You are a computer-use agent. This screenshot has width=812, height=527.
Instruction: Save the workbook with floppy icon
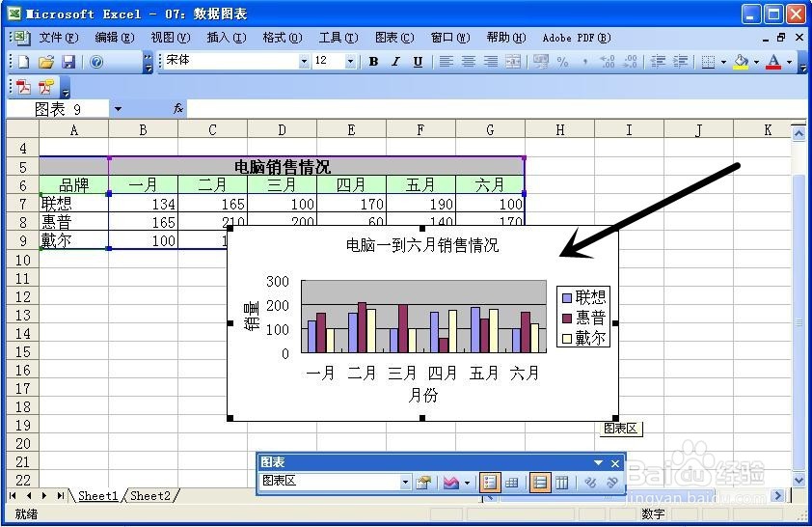pyautogui.click(x=68, y=62)
